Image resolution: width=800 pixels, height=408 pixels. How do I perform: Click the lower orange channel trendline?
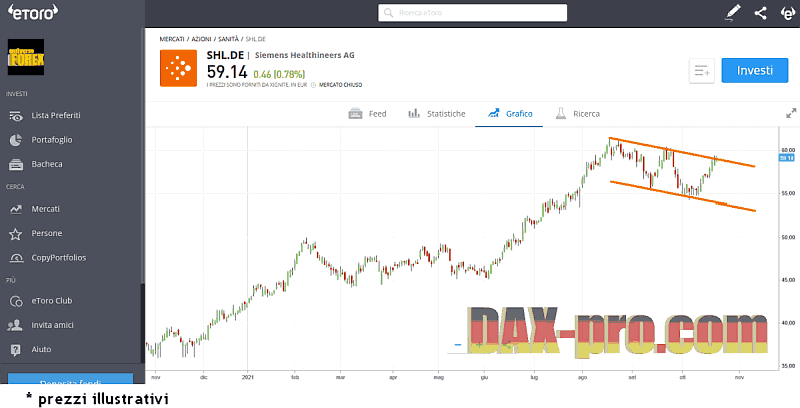(x=683, y=196)
